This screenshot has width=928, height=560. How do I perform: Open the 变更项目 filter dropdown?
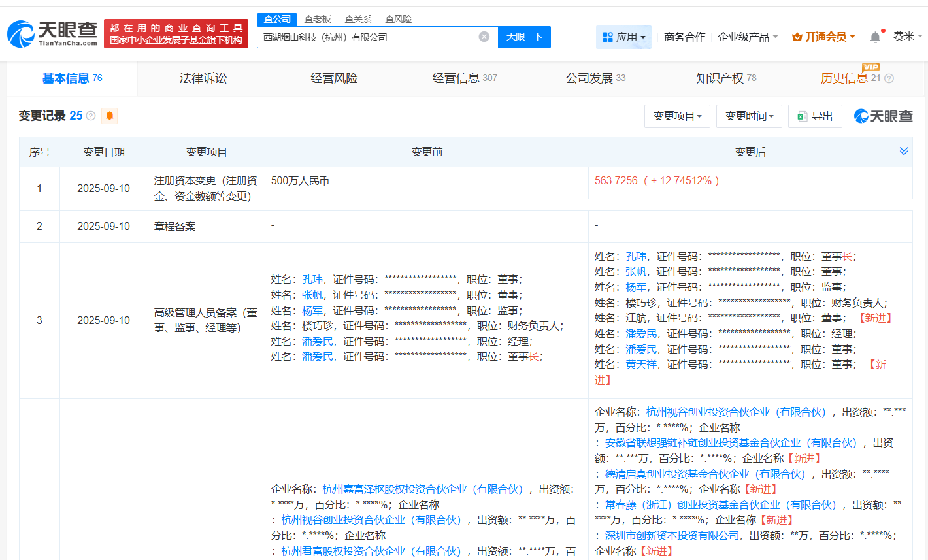click(x=677, y=116)
